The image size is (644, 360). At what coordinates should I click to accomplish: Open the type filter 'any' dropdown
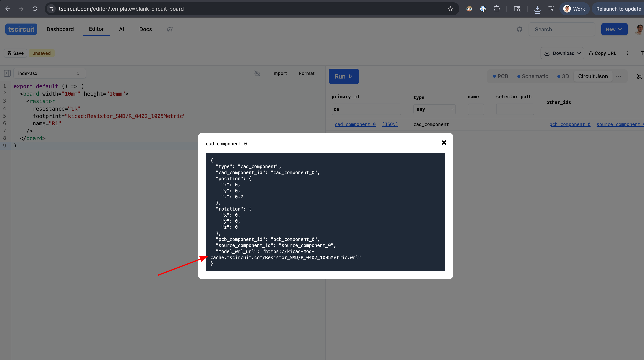click(435, 109)
